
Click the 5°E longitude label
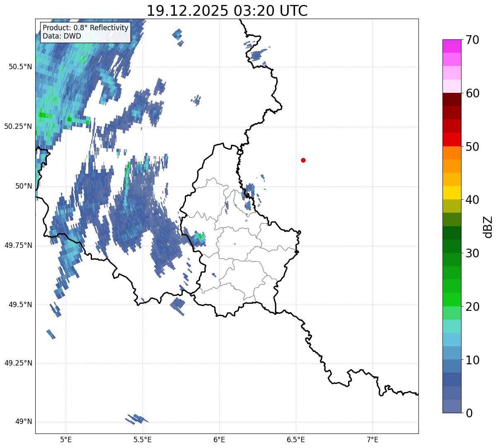pos(66,440)
